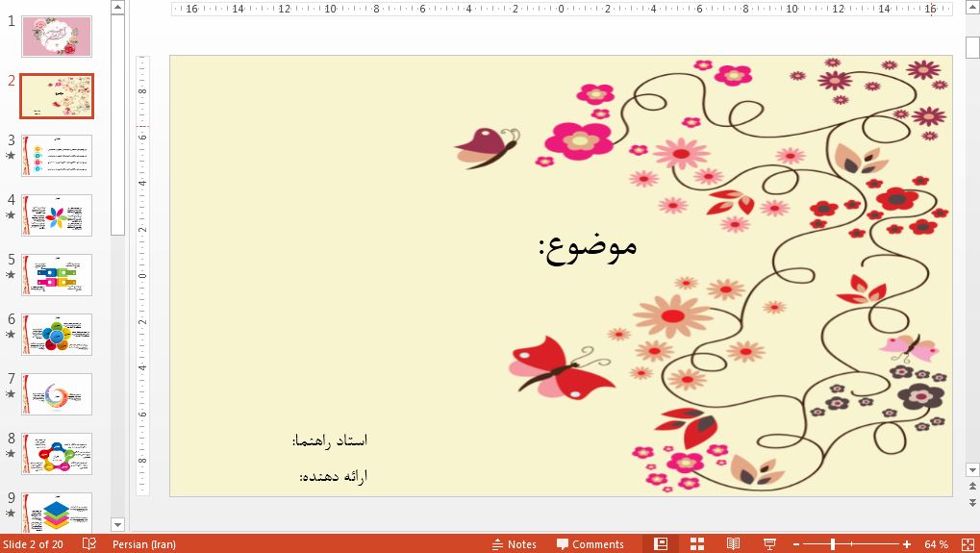Open Slide Sorter view
The image size is (980, 553).
(x=697, y=544)
